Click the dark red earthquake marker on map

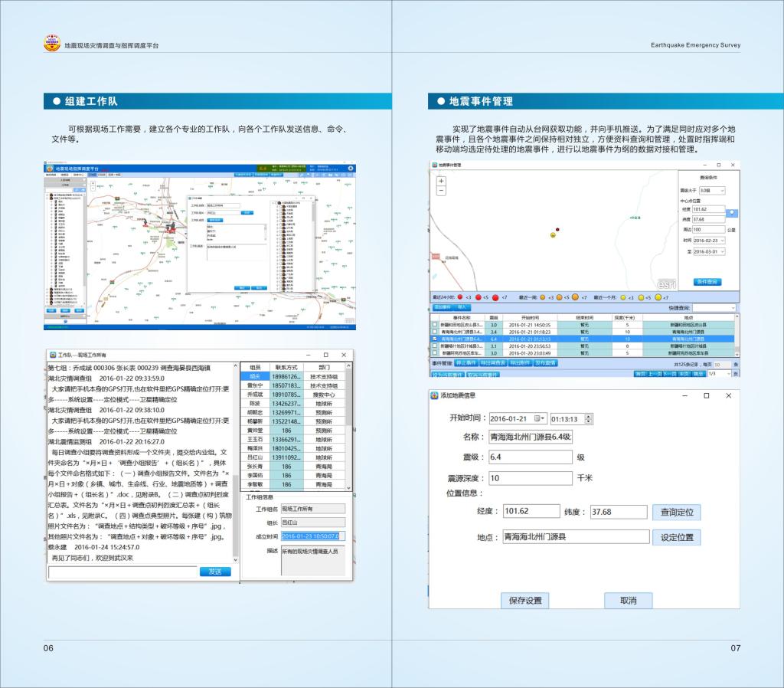point(557,228)
